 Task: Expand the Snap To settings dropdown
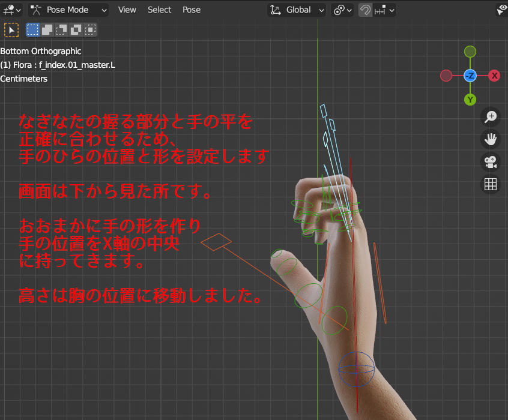[x=383, y=10]
